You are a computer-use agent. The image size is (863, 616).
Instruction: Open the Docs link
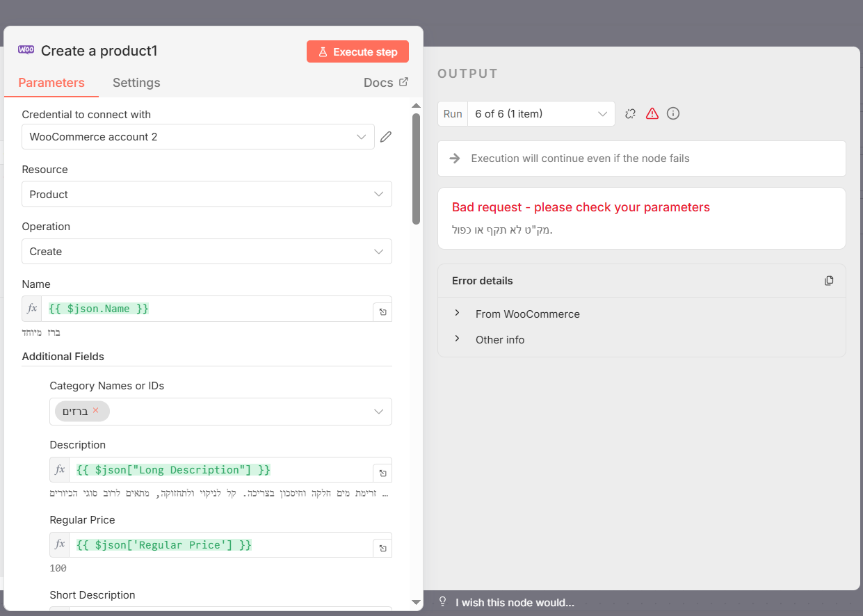386,83
